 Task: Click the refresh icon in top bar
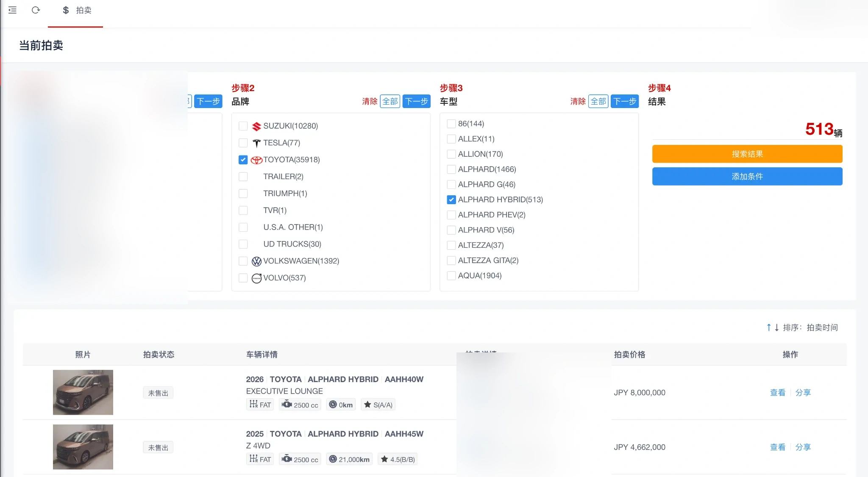coord(36,10)
